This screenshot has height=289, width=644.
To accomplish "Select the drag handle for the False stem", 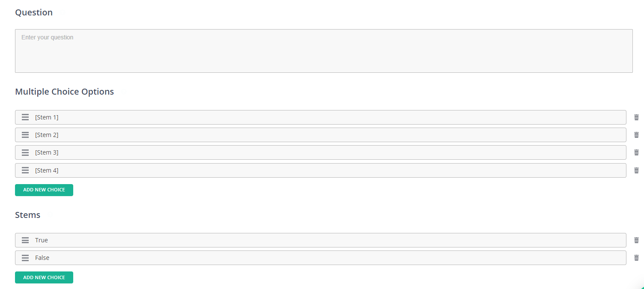I will click(25, 258).
